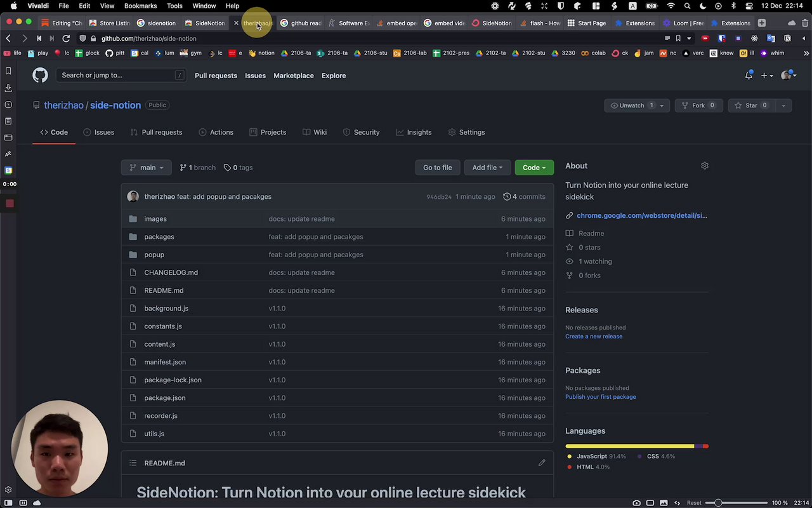Open the Insights tab
Viewport: 812px width, 508px height.
pos(414,132)
